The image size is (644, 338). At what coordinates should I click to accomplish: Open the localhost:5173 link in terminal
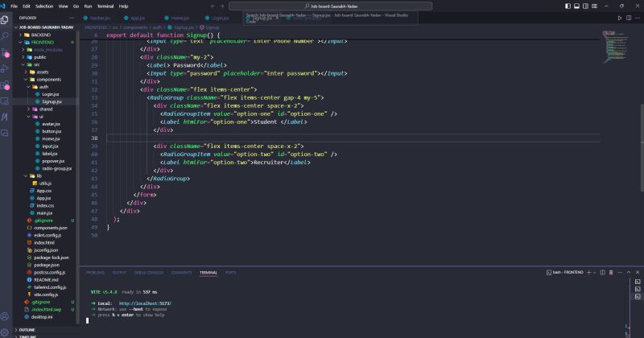click(145, 303)
